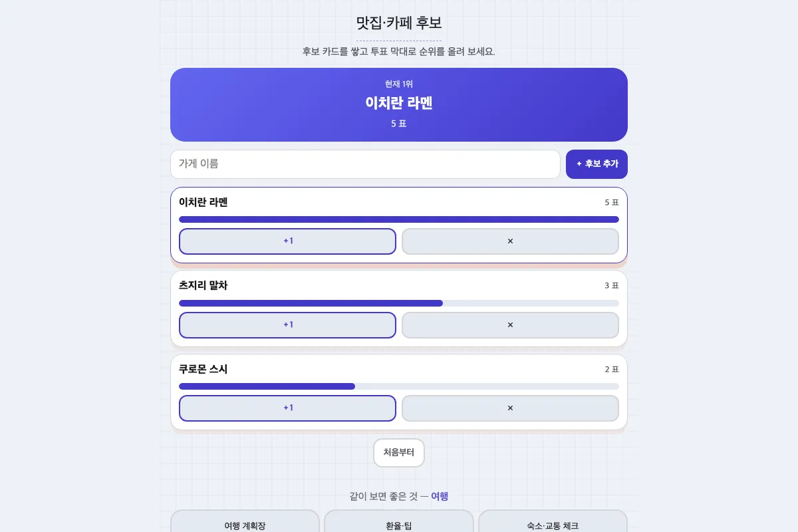Click the 후보 추가 button
Viewport: 798px width, 532px height.
point(597,164)
